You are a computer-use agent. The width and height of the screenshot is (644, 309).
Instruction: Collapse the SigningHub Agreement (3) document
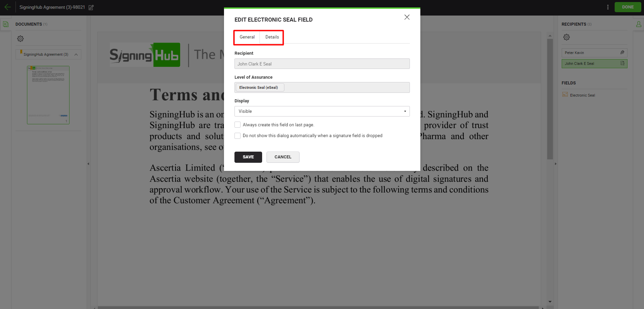76,55
